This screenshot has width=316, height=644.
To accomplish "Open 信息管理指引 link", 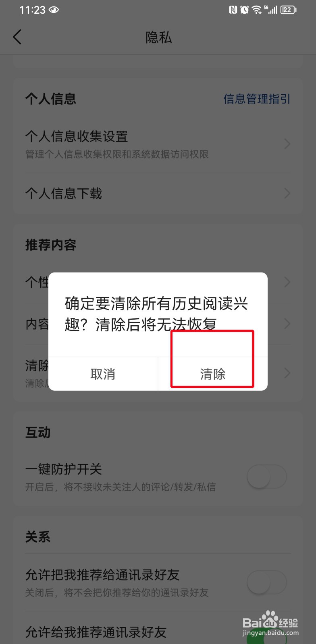I will point(257,99).
